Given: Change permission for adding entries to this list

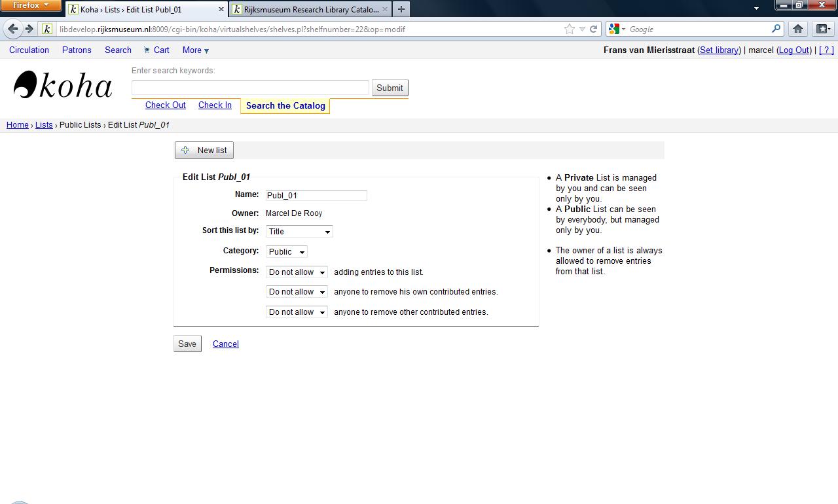Looking at the screenshot, I should point(297,272).
